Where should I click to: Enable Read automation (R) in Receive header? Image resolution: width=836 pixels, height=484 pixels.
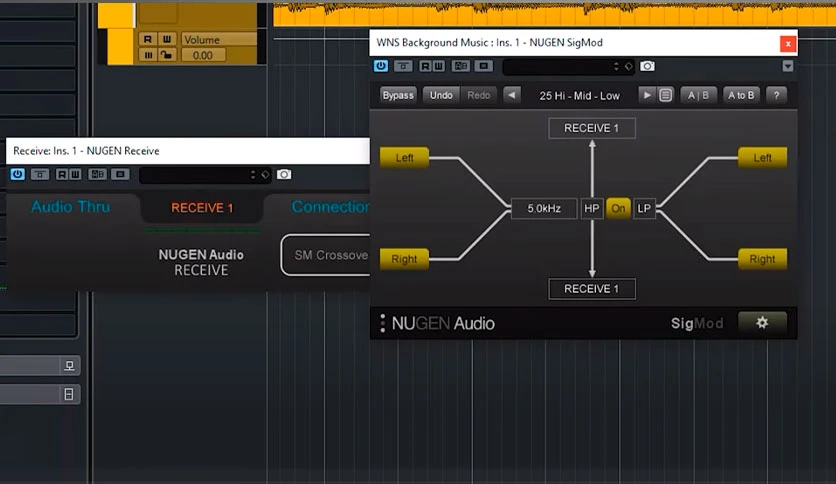[x=62, y=174]
